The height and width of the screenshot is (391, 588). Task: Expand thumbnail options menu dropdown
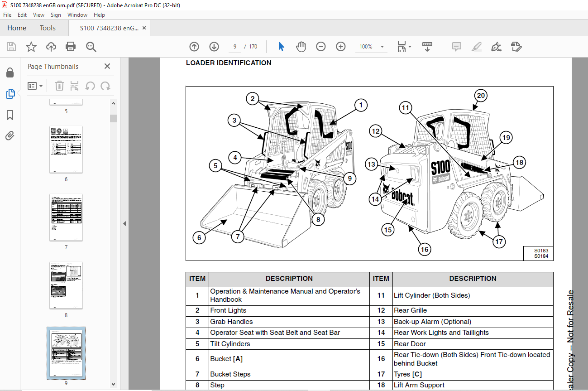tap(35, 86)
